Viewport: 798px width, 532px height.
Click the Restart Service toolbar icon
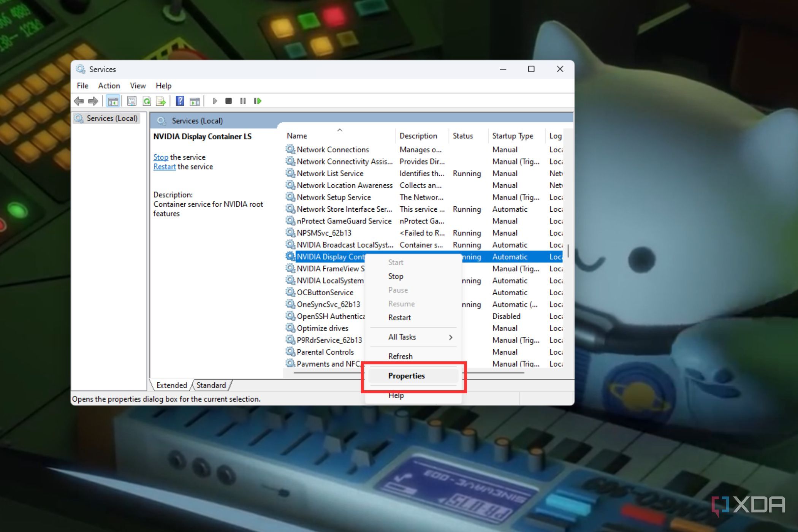[257, 101]
